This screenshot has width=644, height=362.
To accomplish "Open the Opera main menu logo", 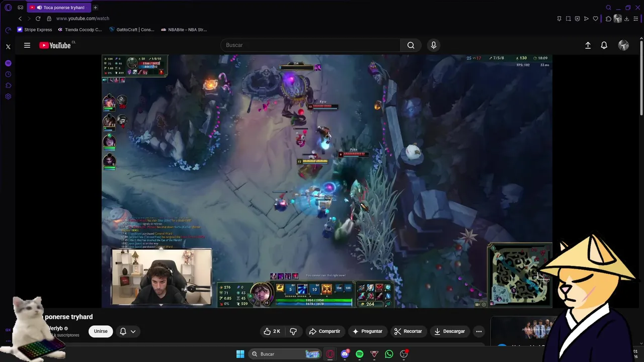I will pos(8,8).
